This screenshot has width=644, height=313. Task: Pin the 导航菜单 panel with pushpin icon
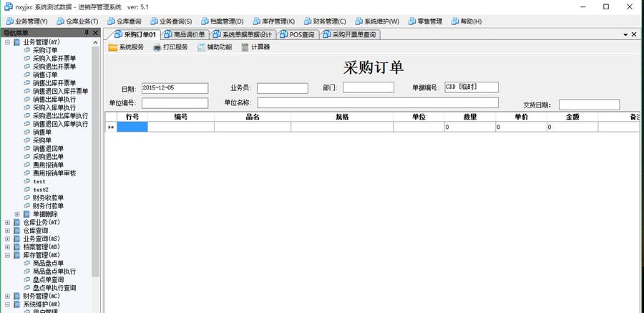tap(87, 33)
